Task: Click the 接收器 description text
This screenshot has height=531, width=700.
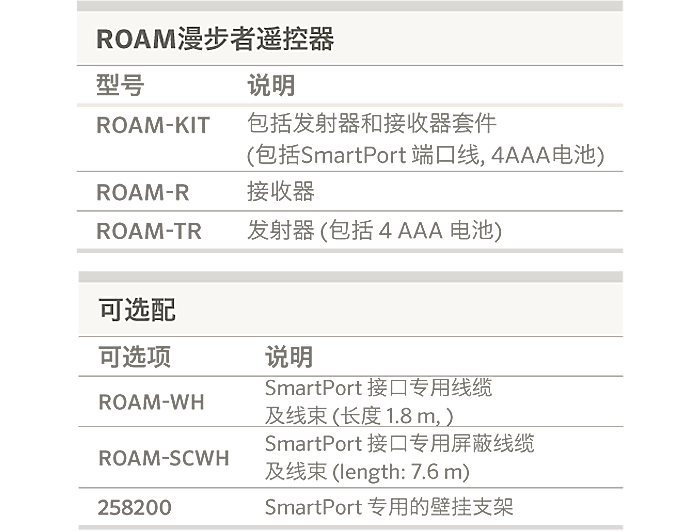Action: (x=281, y=192)
